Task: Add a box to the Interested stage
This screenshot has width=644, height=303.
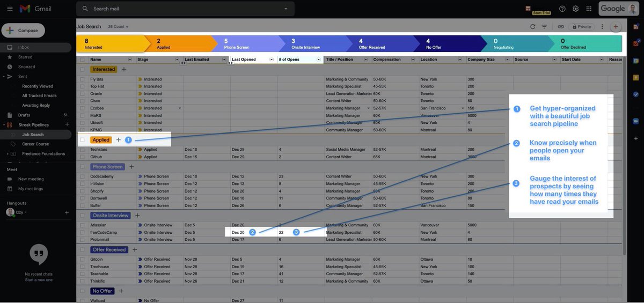Action: (x=124, y=69)
